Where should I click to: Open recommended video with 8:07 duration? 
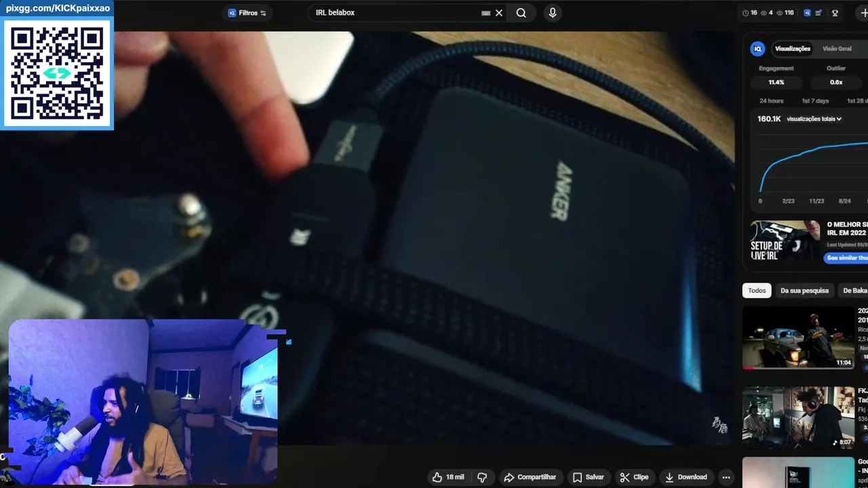point(798,417)
